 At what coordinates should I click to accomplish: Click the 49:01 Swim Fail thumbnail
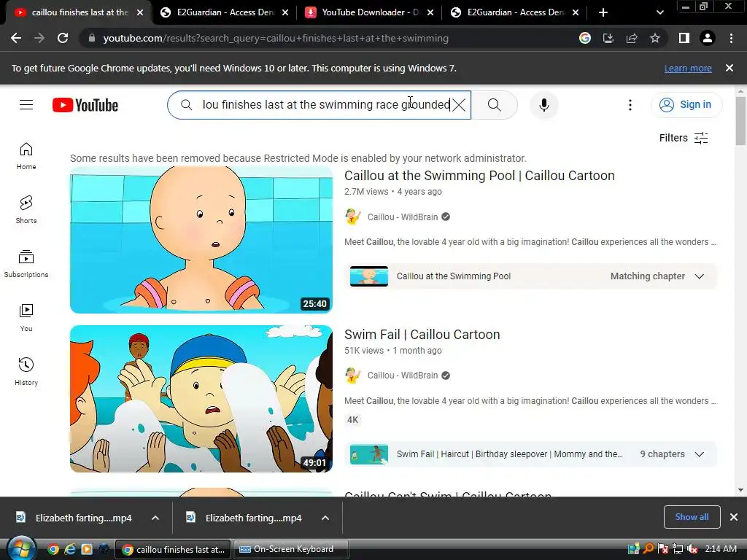[201, 399]
